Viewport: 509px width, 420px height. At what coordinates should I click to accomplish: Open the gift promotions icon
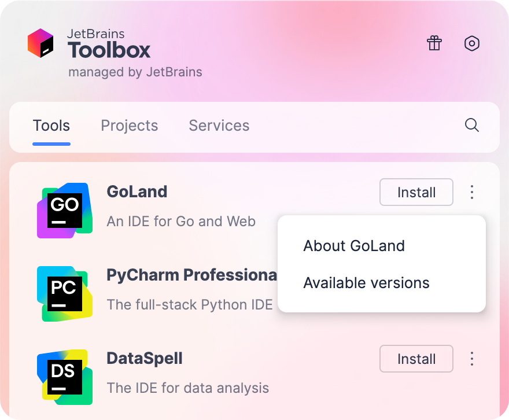pyautogui.click(x=434, y=43)
